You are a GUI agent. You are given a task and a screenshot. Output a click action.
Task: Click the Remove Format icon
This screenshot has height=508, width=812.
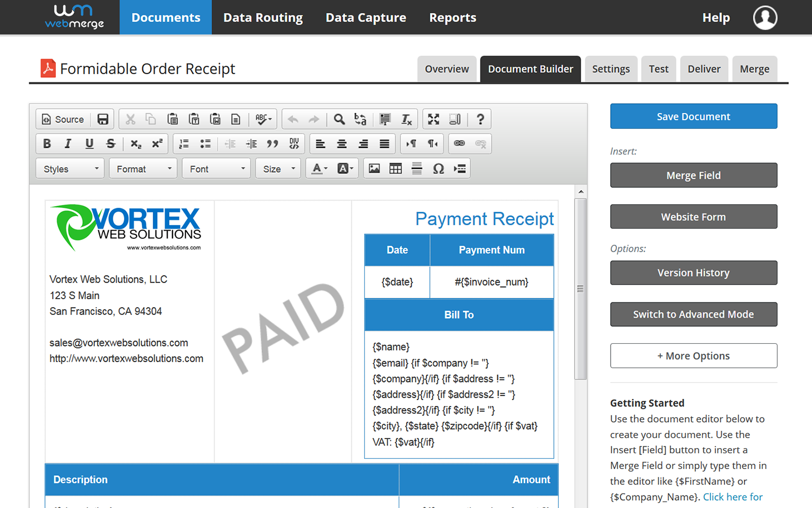pos(407,120)
